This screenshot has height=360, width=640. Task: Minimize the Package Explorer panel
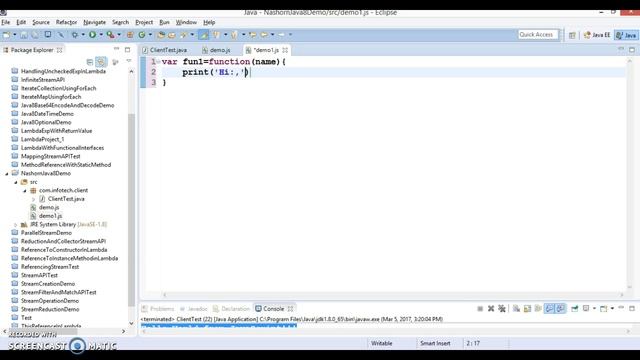[x=116, y=49]
